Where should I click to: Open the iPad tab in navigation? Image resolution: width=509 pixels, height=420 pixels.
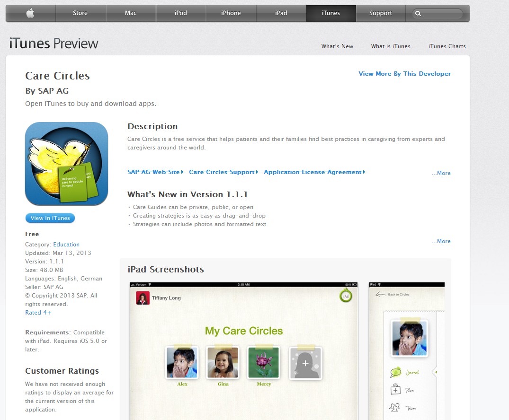[281, 13]
